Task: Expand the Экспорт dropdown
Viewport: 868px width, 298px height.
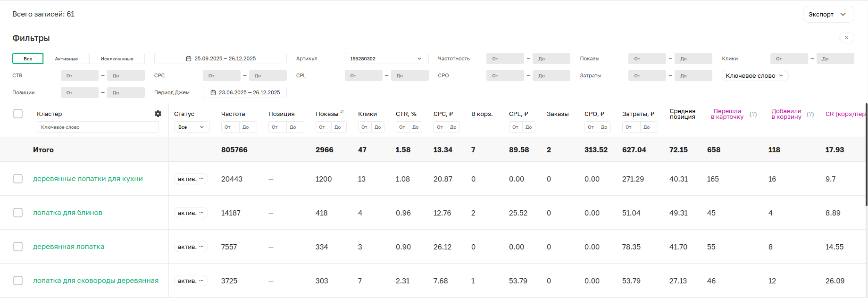Action: (x=828, y=14)
